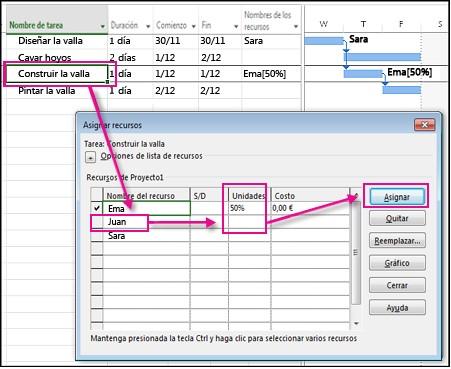Open Duración column filter dropdown
This screenshot has height=369, width=451.
[x=148, y=26]
